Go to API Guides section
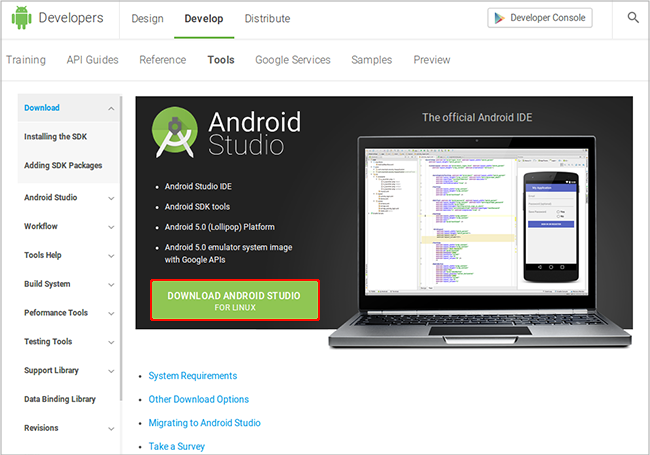The height and width of the screenshot is (455, 650). point(92,60)
